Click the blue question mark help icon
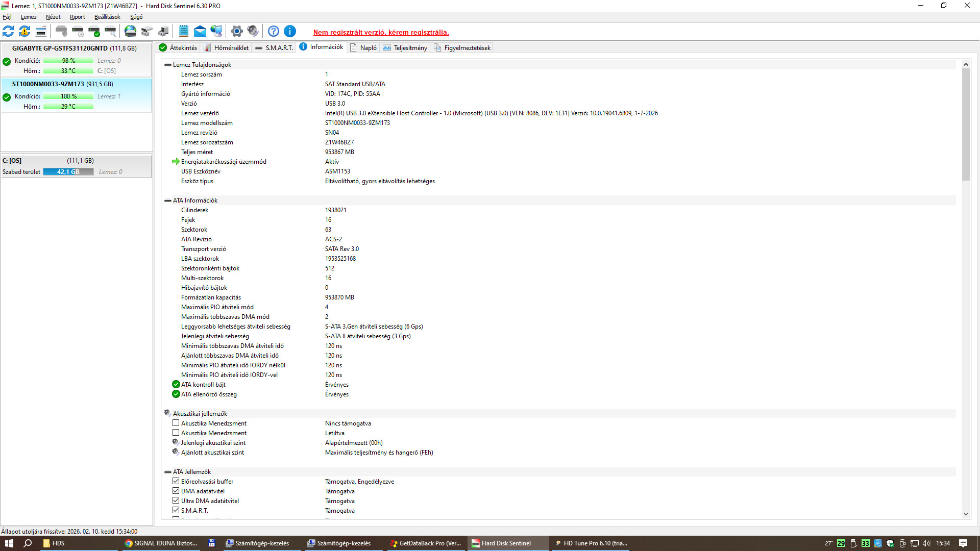This screenshot has height=551, width=980. [x=274, y=32]
